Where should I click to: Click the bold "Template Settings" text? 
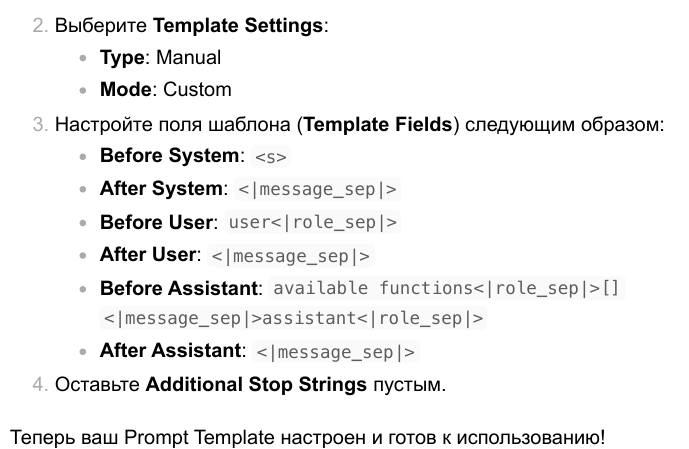coord(239,26)
